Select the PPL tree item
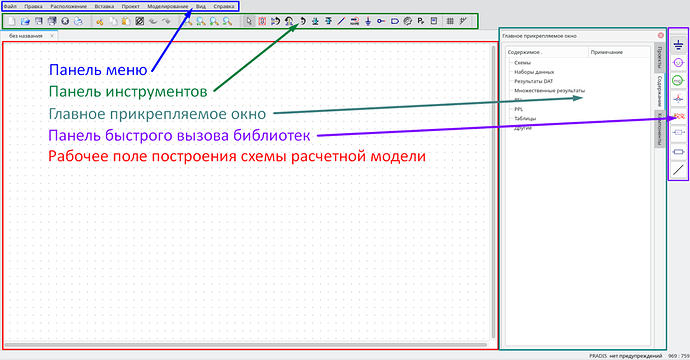This screenshot has width=690, height=360. [x=518, y=109]
